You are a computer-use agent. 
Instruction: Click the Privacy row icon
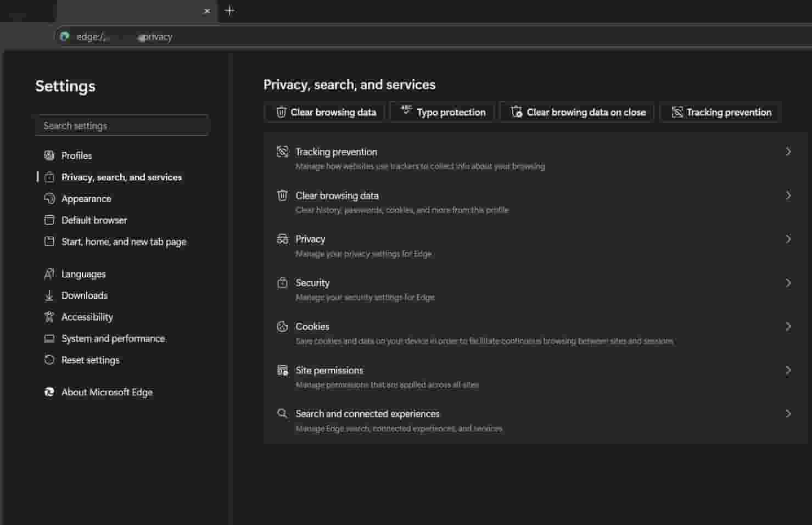[282, 239]
